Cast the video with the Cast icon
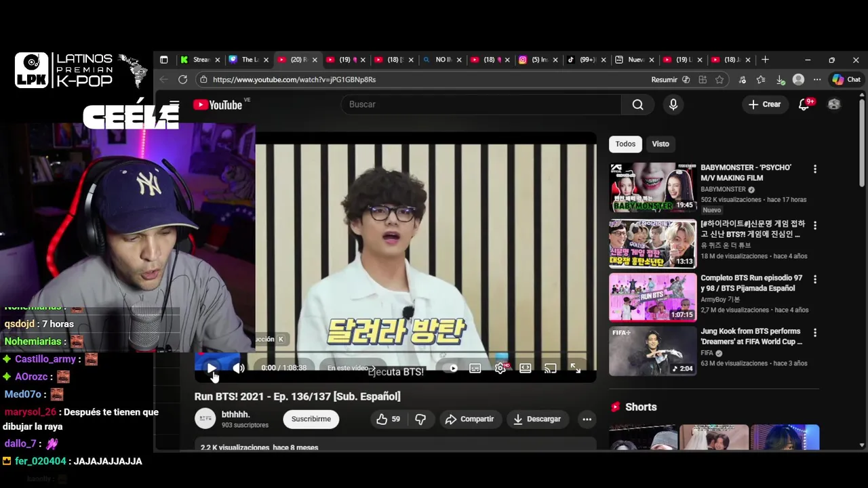 551,368
